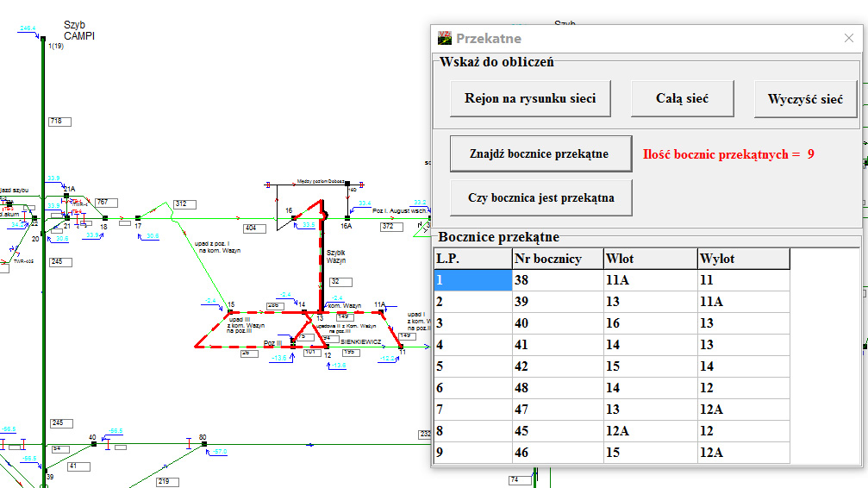868x488 pixels.
Task: Click the 'Szybik Wazyn' label
Action: [336, 256]
